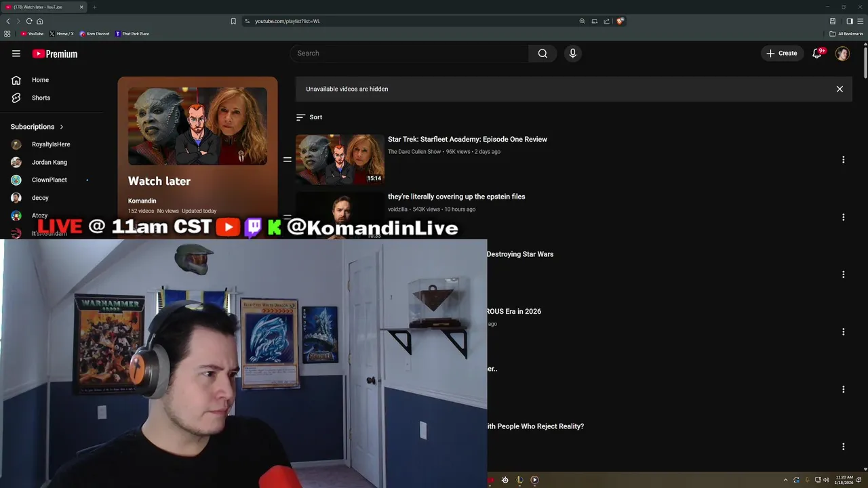Open Komandin playlist owner link
This screenshot has height=488, width=868.
pos(142,201)
